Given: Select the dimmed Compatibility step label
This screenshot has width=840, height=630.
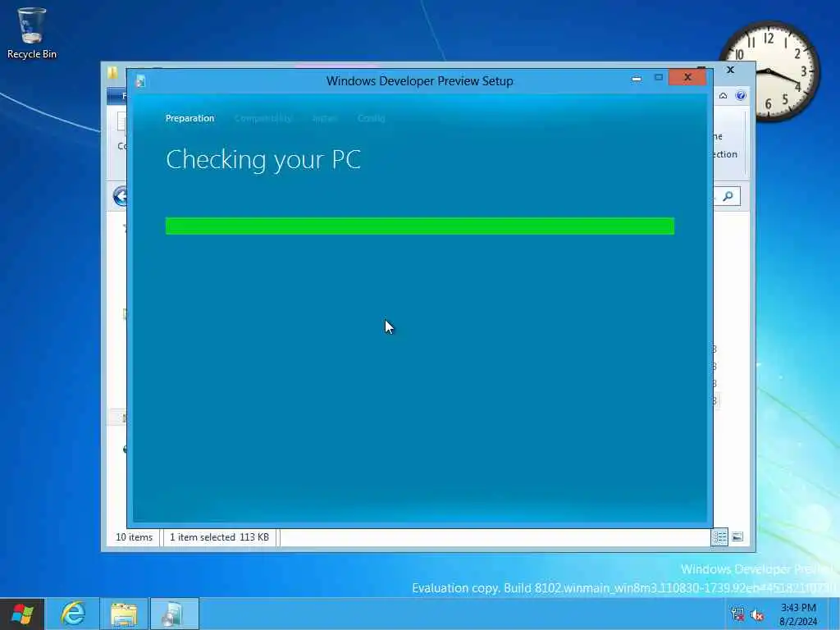Looking at the screenshot, I should pos(263,118).
